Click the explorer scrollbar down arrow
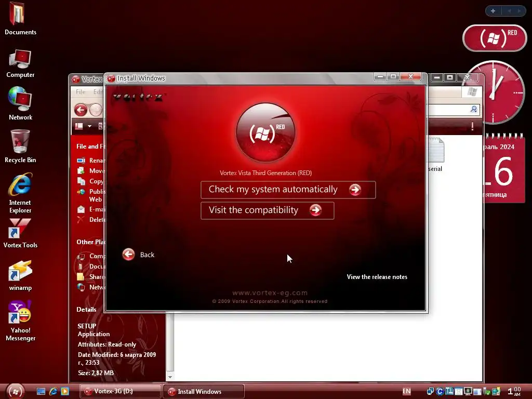Image resolution: width=532 pixels, height=399 pixels. [x=170, y=377]
